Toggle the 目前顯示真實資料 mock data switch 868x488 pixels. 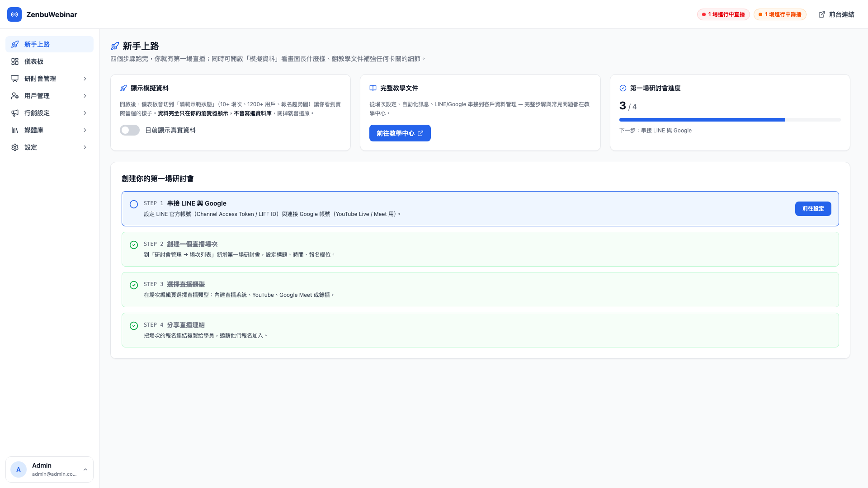click(x=130, y=130)
